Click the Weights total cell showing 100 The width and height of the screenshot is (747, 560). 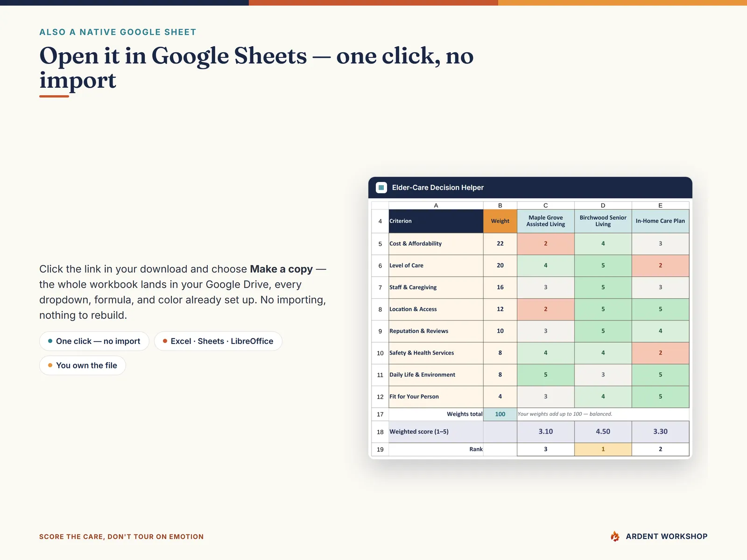500,414
